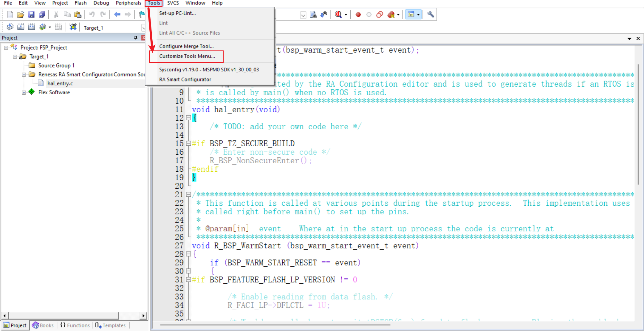Launch Sysconfig v1.19.0 MSPM0 SDK entry

point(209,70)
